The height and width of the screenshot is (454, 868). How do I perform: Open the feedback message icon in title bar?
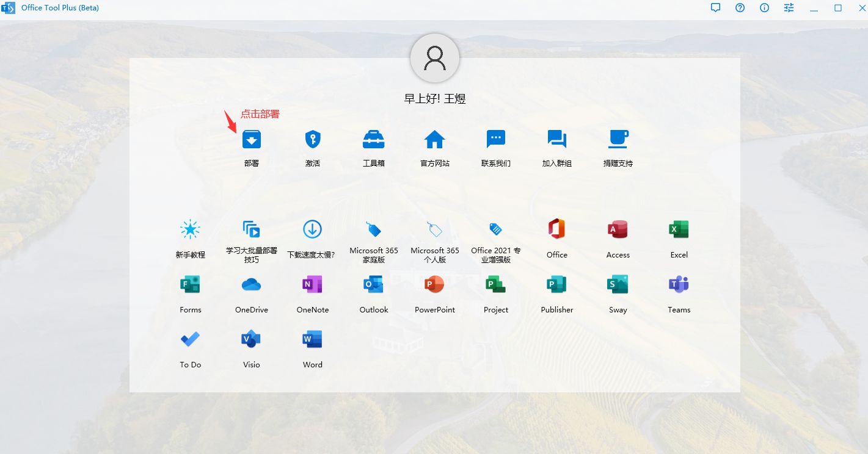716,8
